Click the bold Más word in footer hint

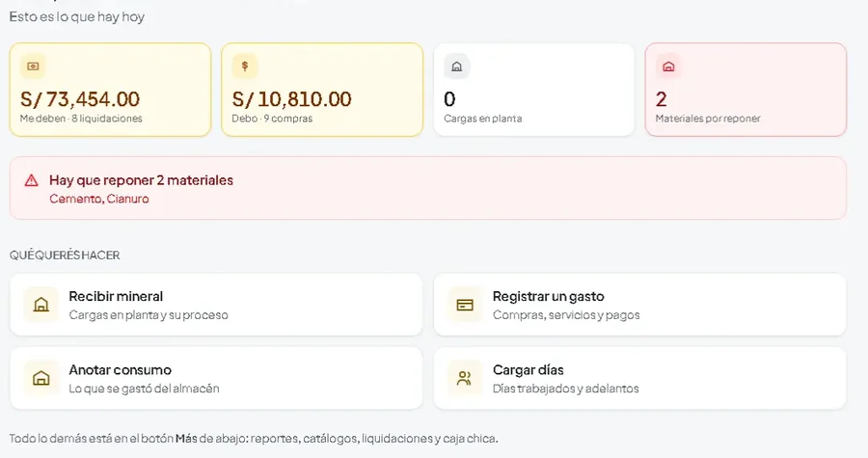tap(186, 439)
